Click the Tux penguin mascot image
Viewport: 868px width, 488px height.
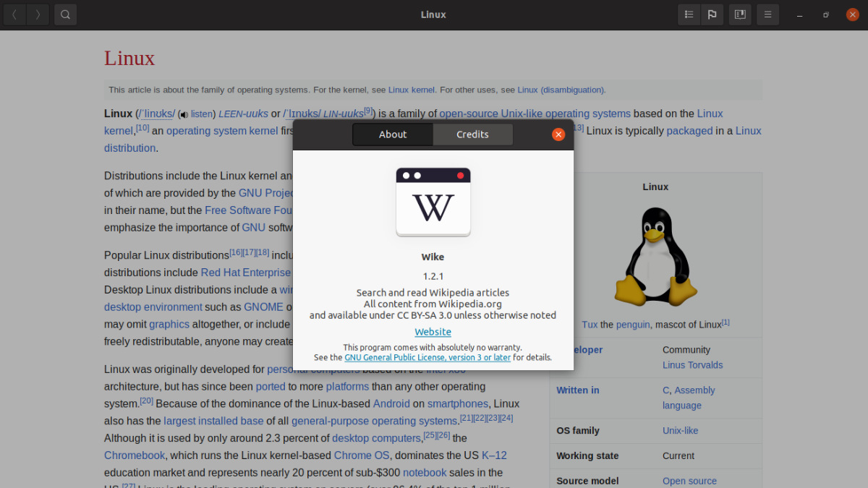click(x=655, y=256)
